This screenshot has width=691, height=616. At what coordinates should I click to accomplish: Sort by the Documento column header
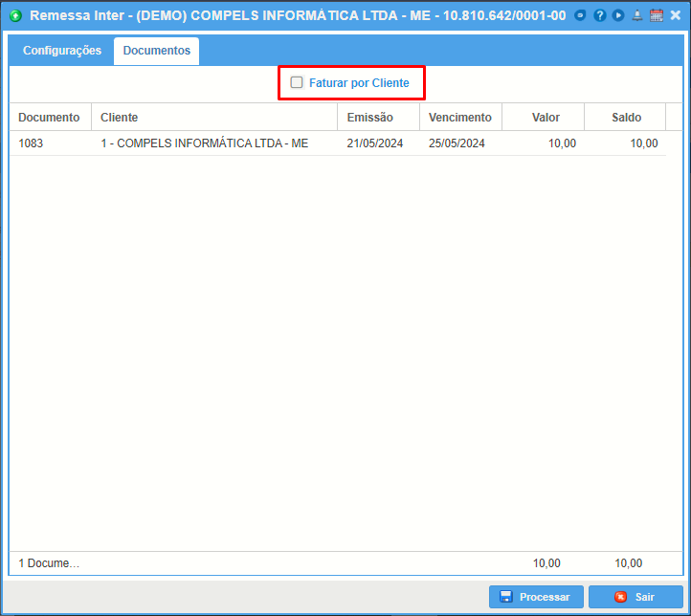click(x=50, y=117)
